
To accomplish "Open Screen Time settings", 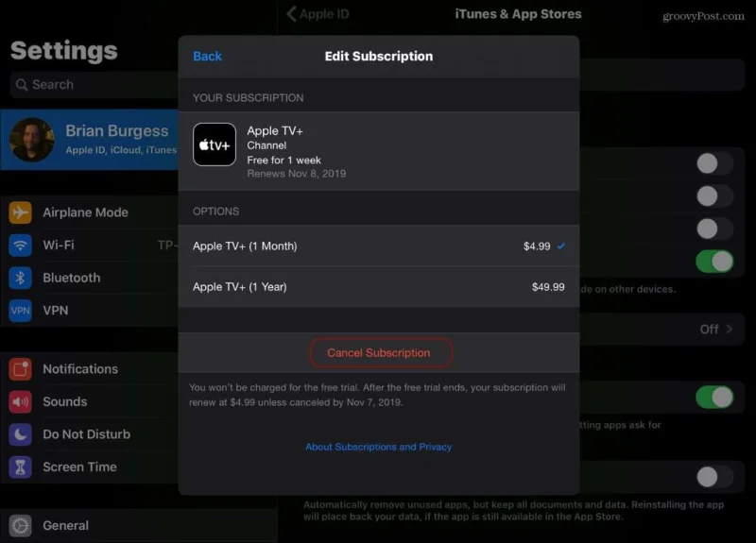I will coord(90,467).
